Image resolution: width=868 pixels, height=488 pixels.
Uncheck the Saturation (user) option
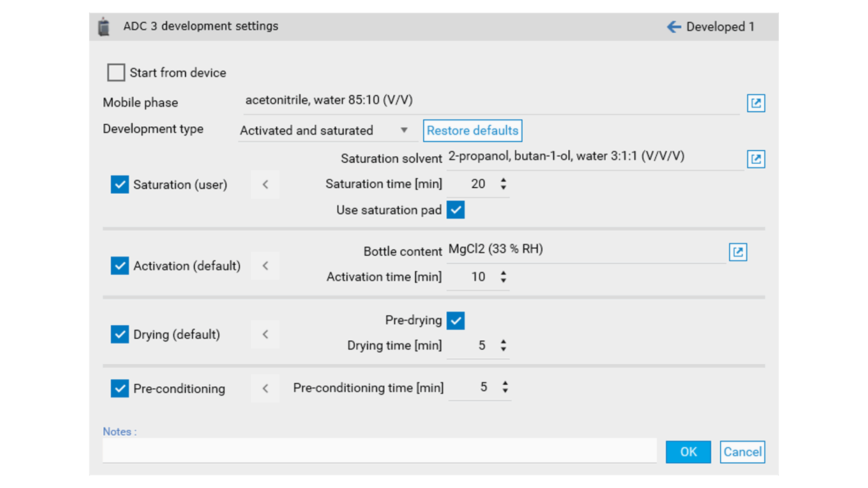click(x=119, y=184)
